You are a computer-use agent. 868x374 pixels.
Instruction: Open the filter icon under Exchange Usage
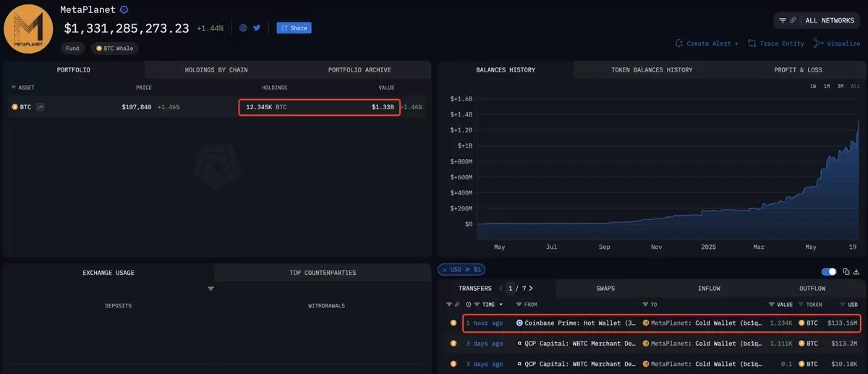(x=211, y=289)
